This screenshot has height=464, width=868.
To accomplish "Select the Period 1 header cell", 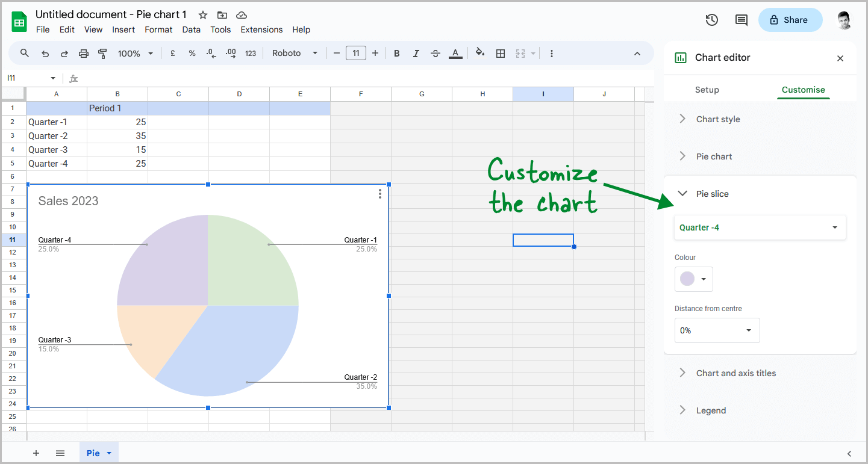I will pos(117,108).
